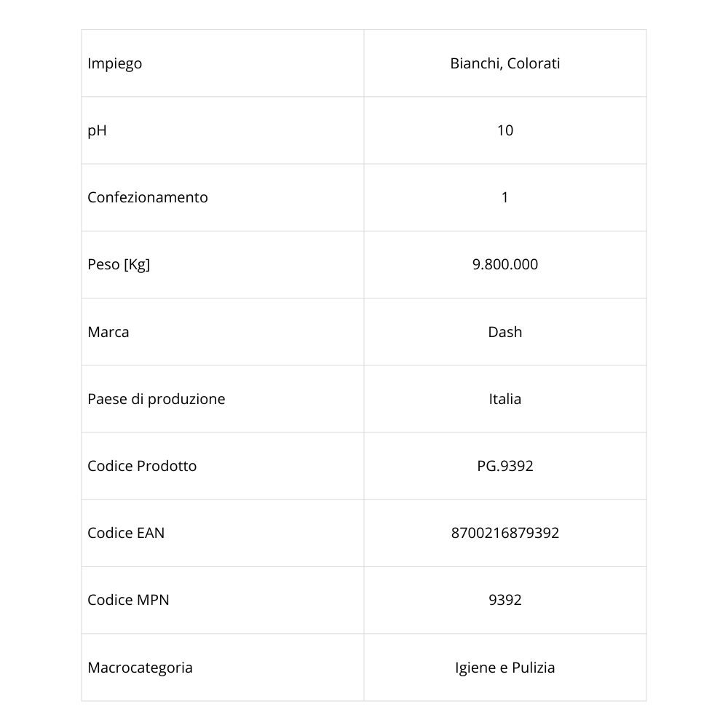Screen dimensions: 728x728
Task: Click the Paese di produzione label
Action: coord(157,399)
